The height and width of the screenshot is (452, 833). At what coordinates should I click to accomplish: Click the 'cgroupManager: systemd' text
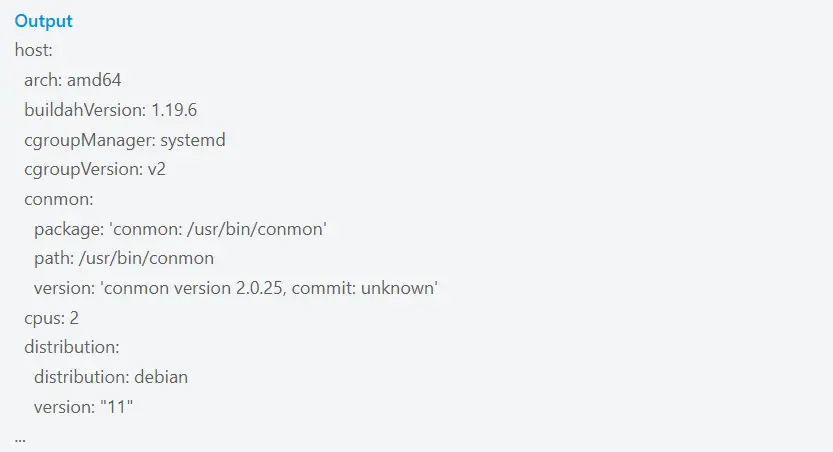(x=125, y=140)
